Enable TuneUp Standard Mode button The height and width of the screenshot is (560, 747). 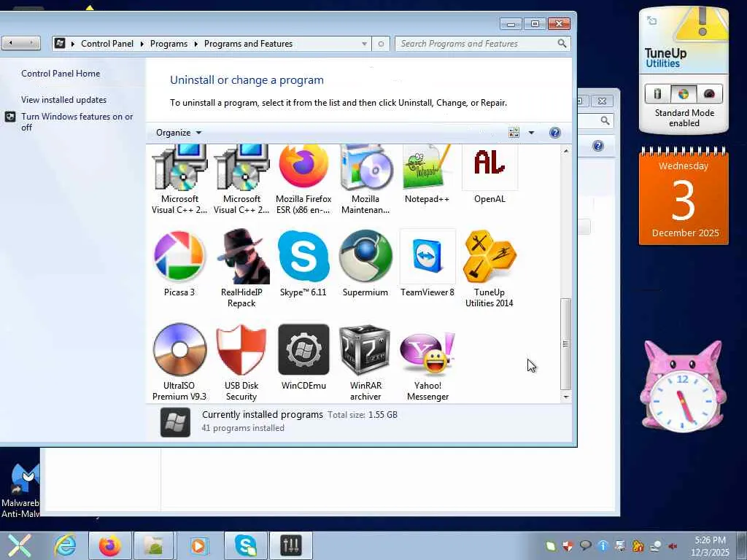(683, 94)
